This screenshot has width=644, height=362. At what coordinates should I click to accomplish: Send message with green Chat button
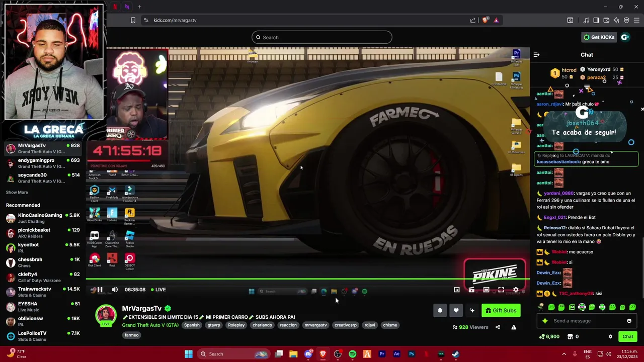[628, 337]
